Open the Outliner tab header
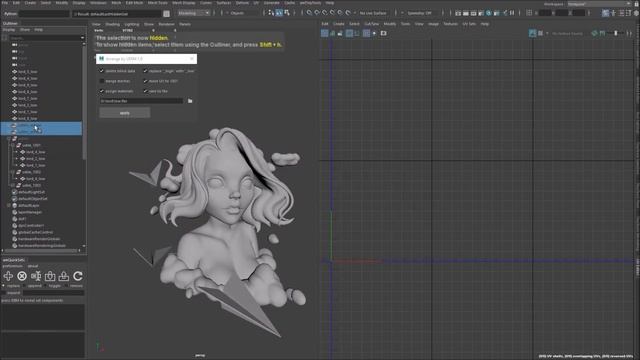The height and width of the screenshot is (360, 640). click(x=10, y=23)
